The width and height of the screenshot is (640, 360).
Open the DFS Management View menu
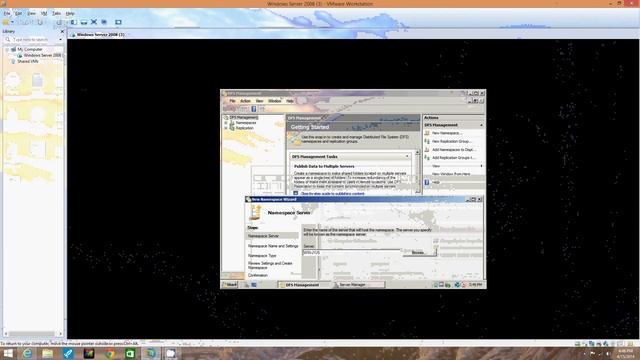point(259,101)
